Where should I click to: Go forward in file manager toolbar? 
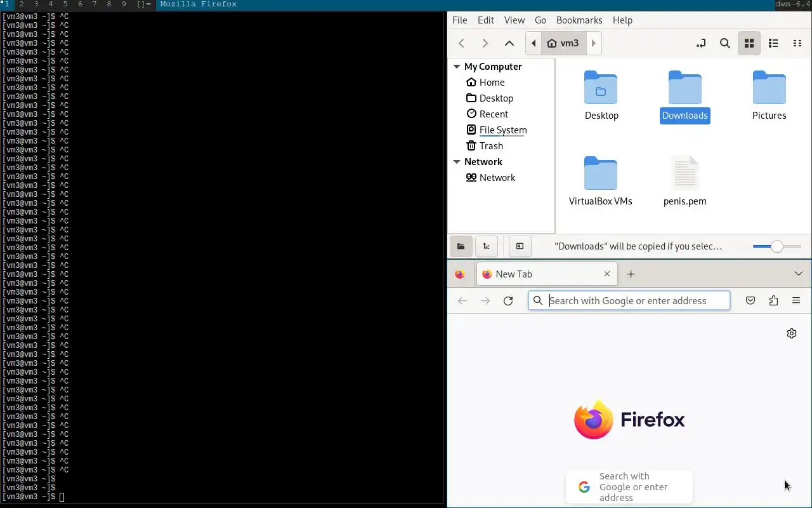tap(485, 43)
